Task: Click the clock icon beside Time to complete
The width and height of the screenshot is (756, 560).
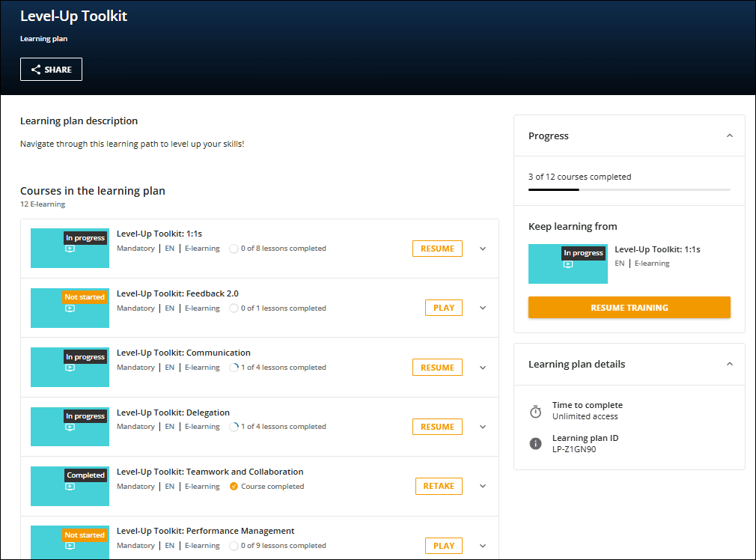Action: (535, 411)
